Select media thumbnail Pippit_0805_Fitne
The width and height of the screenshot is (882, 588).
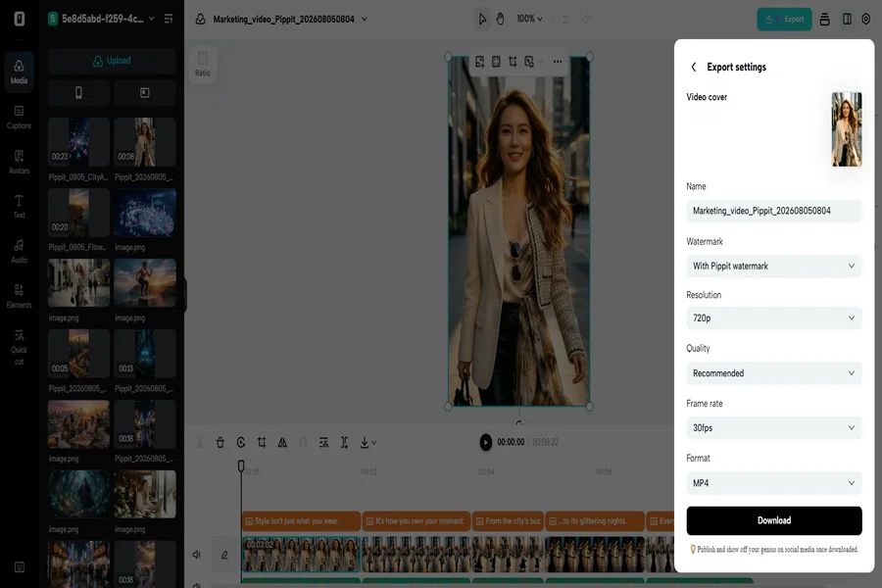click(78, 213)
